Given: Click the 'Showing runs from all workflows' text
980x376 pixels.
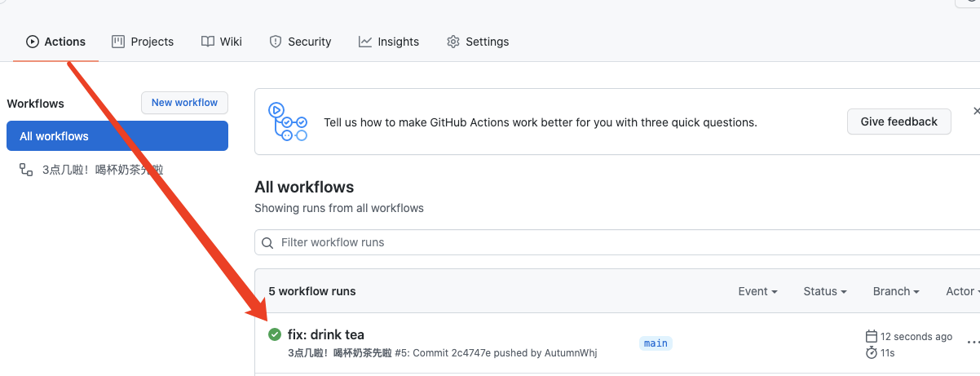Looking at the screenshot, I should (x=339, y=208).
